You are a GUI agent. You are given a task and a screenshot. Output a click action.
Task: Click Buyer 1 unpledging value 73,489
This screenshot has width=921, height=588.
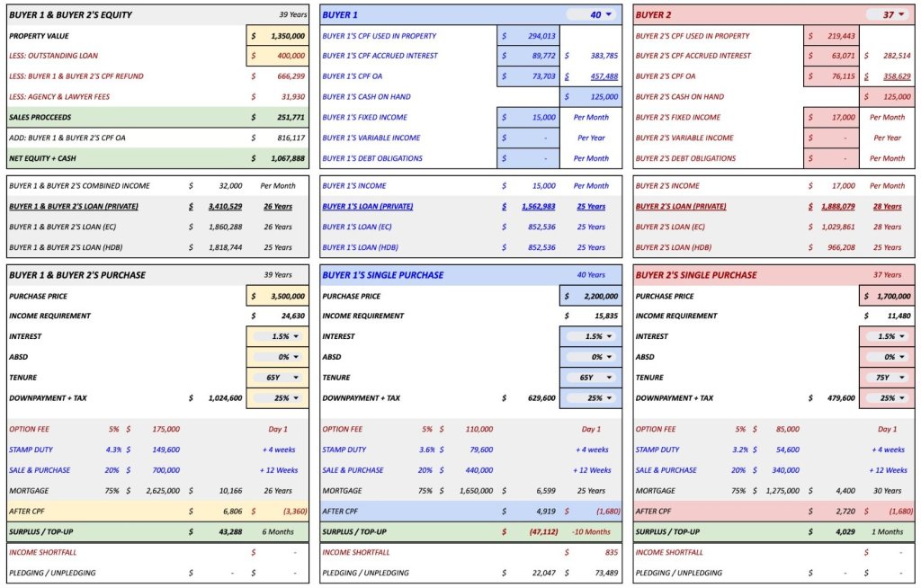pos(606,574)
